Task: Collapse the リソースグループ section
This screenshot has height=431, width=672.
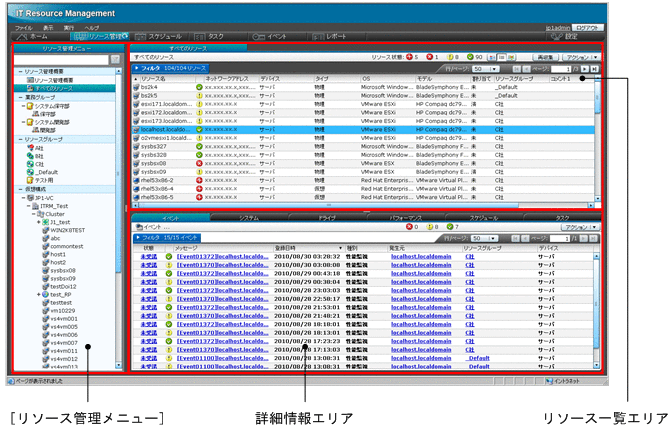Action: [20, 140]
